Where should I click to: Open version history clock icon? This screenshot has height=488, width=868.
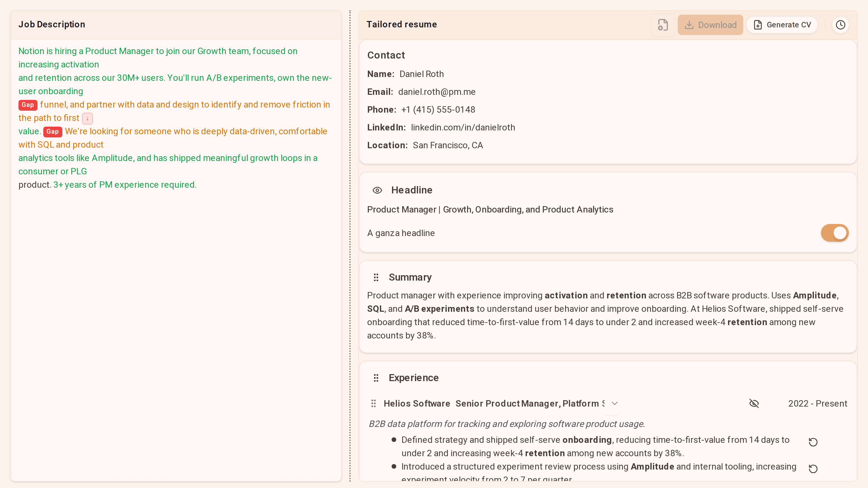click(840, 25)
